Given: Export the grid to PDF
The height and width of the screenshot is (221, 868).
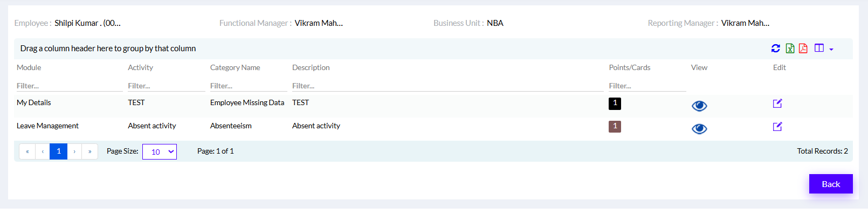Looking at the screenshot, I should tap(803, 49).
